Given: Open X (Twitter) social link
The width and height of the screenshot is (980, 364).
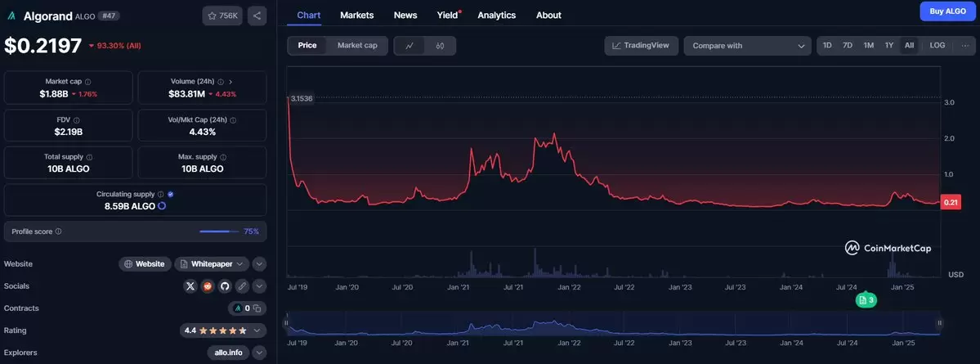Looking at the screenshot, I should pyautogui.click(x=190, y=286).
